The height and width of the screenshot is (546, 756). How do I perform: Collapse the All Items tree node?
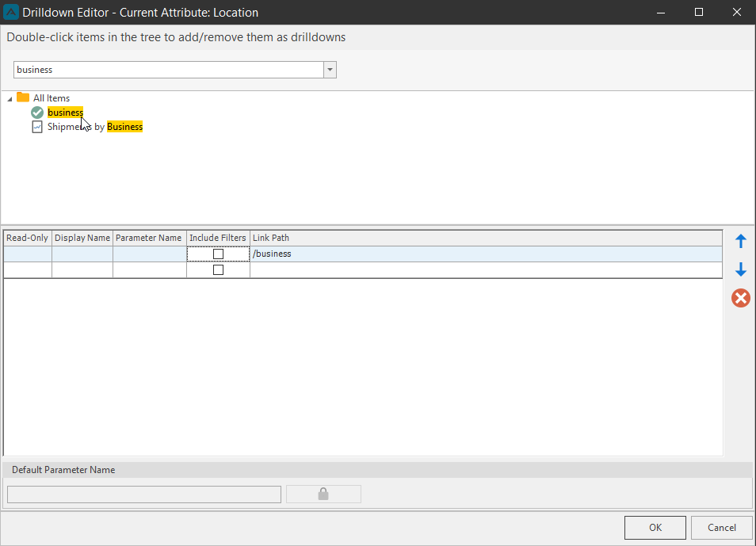[x=10, y=98]
